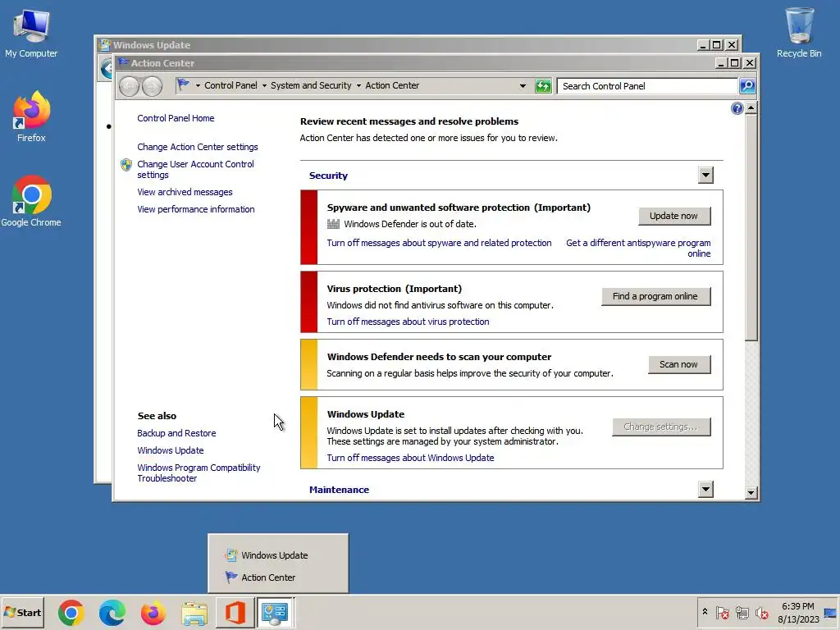Screen dimensions: 840x630
Task: Click the greyed Change settings button
Action: coord(661,427)
